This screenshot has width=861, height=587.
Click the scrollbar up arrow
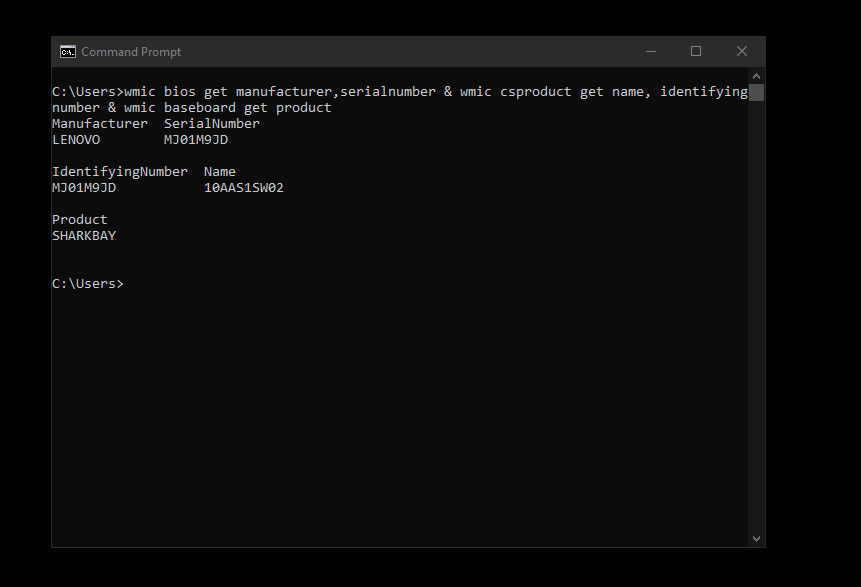pos(756,76)
